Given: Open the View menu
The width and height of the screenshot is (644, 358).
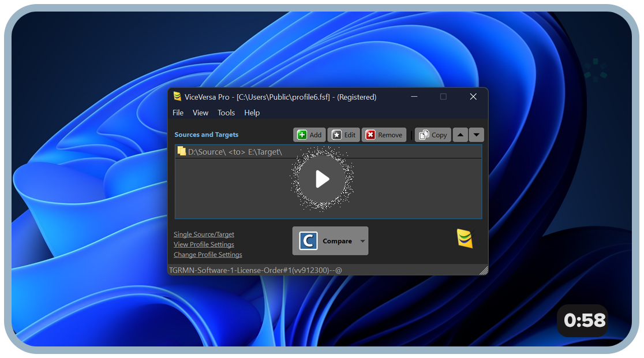Looking at the screenshot, I should click(200, 113).
